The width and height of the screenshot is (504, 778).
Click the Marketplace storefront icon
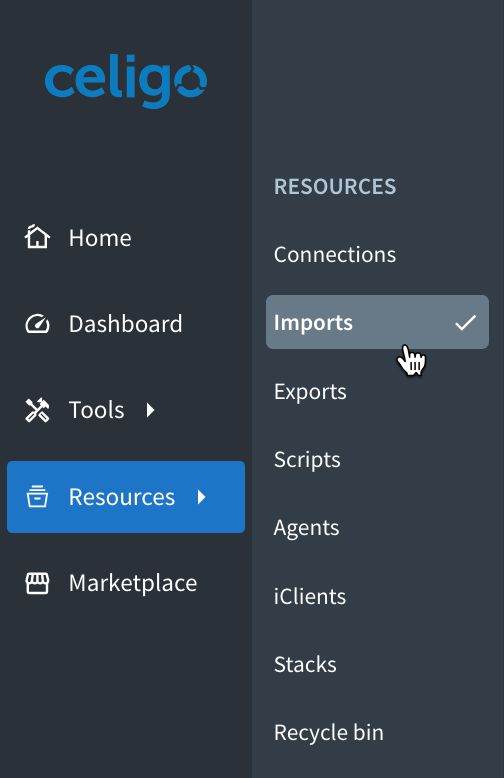tap(37, 583)
